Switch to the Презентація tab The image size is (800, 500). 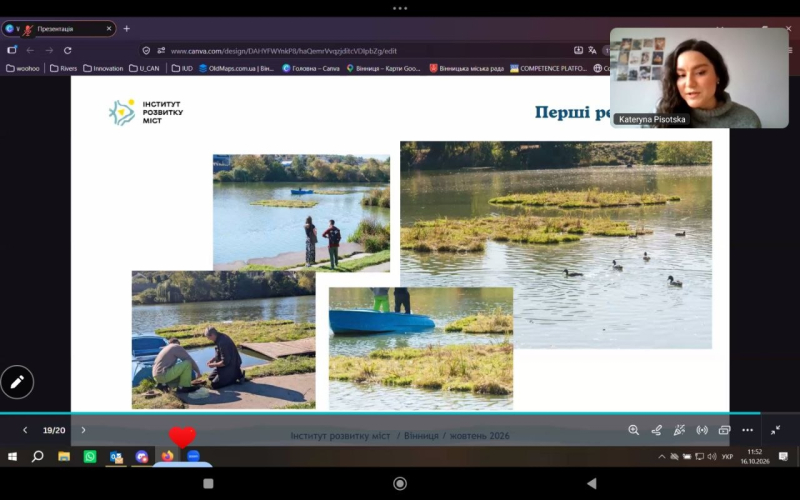click(x=59, y=29)
